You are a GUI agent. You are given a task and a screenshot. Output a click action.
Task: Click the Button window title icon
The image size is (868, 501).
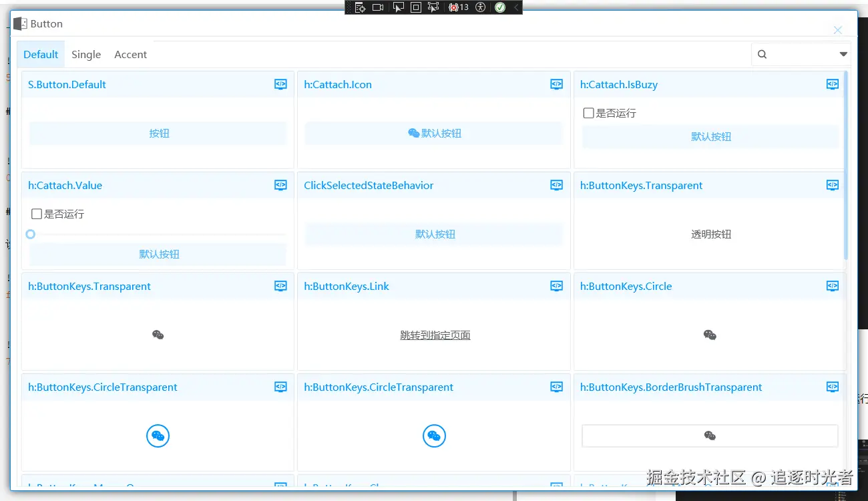20,23
